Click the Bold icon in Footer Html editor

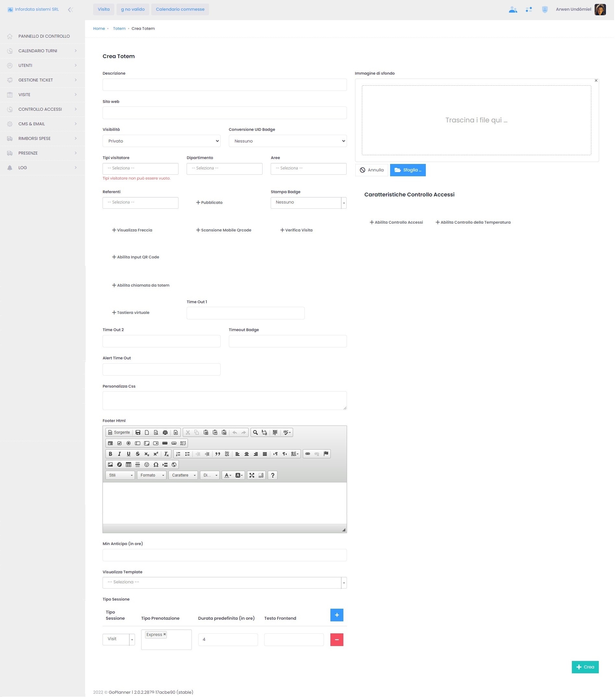tap(110, 454)
